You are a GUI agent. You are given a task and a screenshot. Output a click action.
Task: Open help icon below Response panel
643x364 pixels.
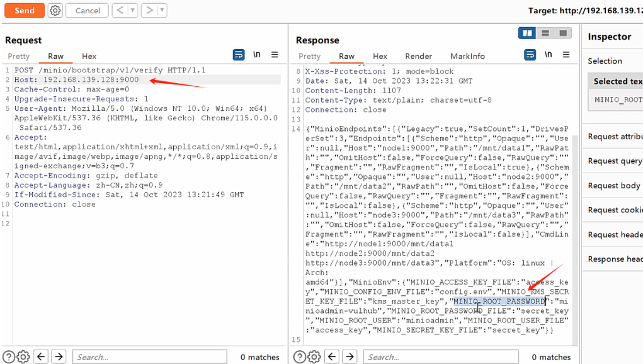pyautogui.click(x=300, y=357)
